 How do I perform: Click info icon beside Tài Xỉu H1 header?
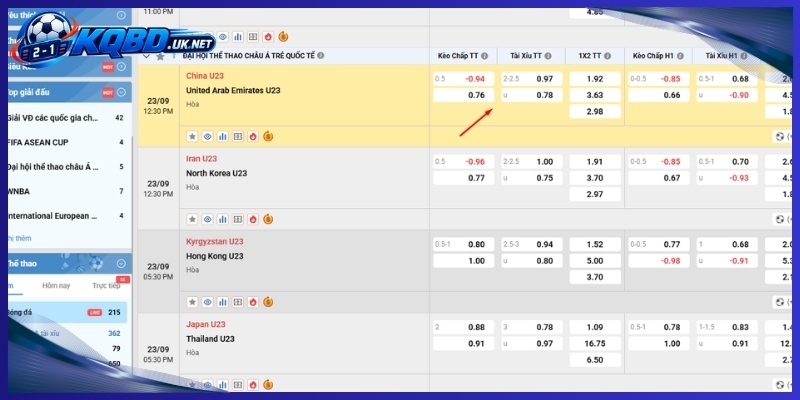(x=743, y=56)
